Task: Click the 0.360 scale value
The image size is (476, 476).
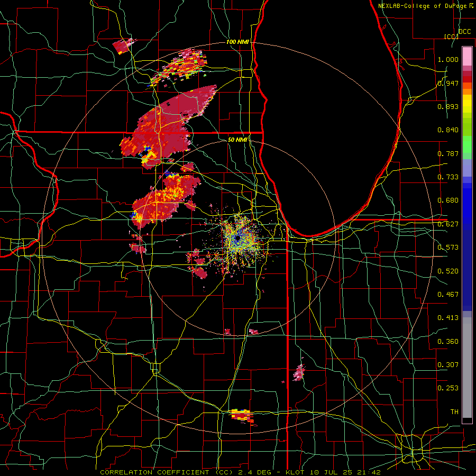Action: coord(448,342)
